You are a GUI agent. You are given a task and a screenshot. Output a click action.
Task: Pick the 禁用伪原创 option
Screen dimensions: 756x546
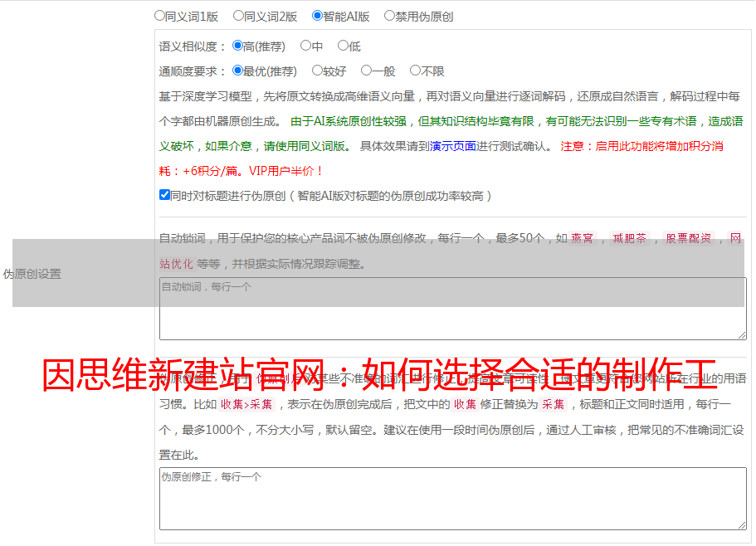coord(389,16)
